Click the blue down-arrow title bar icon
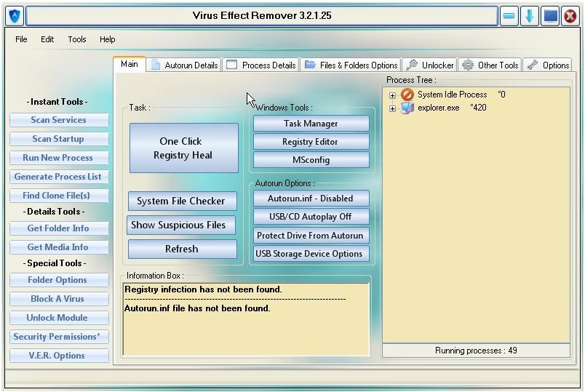 [530, 16]
